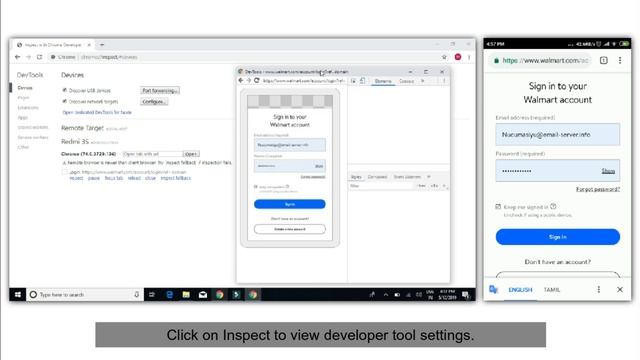Viewport: 640px width, 360px height.
Task: Click the inspect fallback link
Action: pyautogui.click(x=176, y=178)
